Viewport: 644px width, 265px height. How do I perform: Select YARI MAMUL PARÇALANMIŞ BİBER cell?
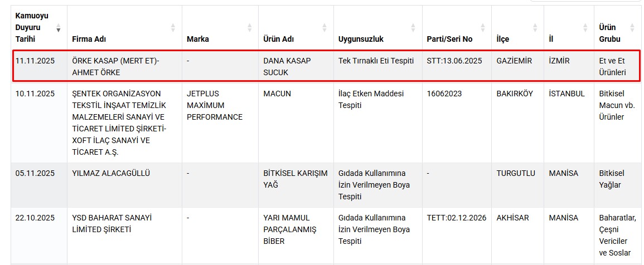pyautogui.click(x=289, y=229)
